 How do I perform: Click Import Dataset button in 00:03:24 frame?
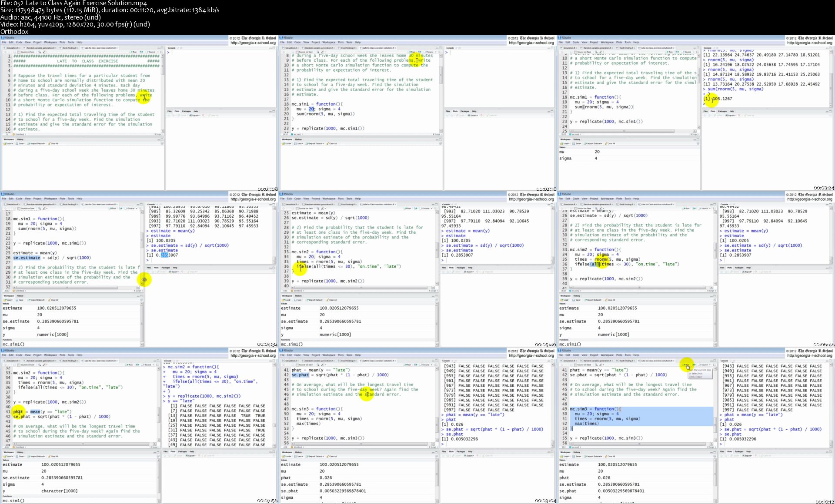[x=592, y=143]
